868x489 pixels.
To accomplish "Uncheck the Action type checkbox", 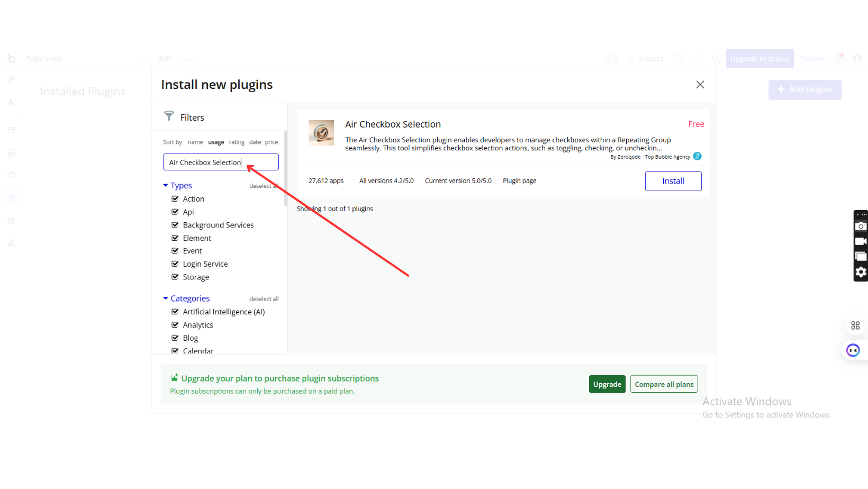I will coord(175,199).
